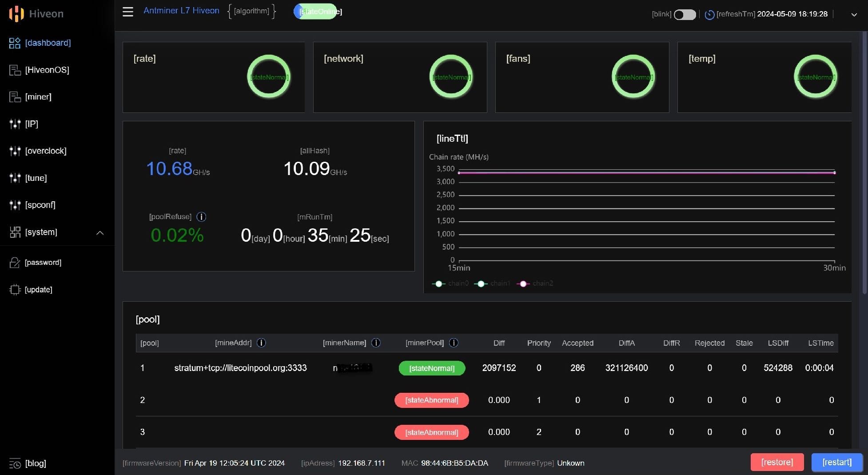The height and width of the screenshot is (475, 868).
Task: Click the Antminer L7 Hiveon title link
Action: pos(181,11)
